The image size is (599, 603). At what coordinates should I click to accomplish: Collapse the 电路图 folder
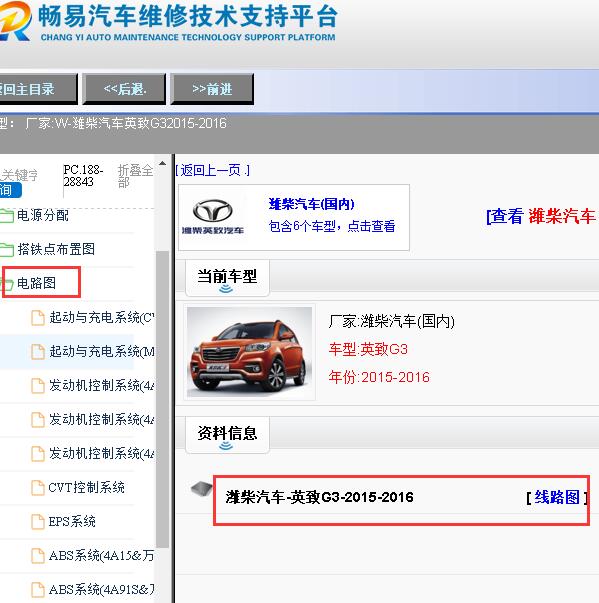pyautogui.click(x=37, y=283)
